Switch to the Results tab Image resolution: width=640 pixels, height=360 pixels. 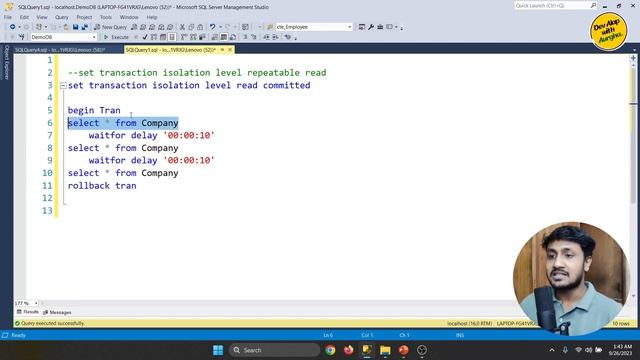point(28,312)
